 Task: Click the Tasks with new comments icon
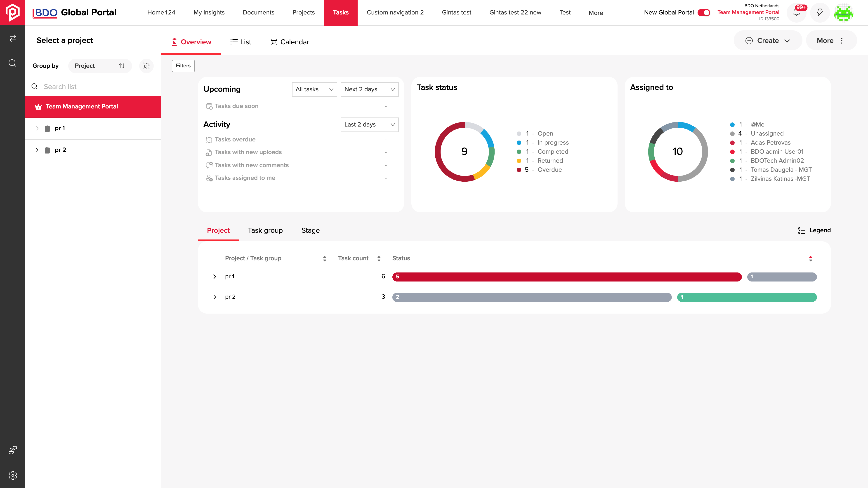coord(209,165)
